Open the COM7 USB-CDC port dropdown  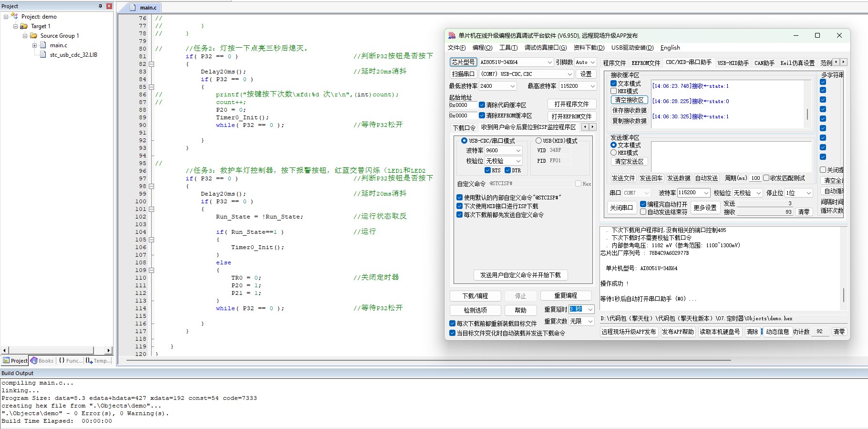[x=569, y=74]
